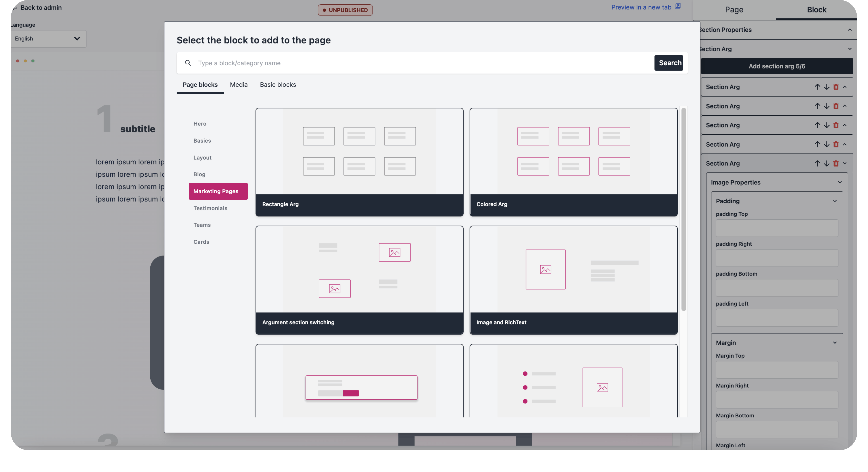868x472 pixels.
Task: Click the Preview external link icon
Action: pos(678,6)
